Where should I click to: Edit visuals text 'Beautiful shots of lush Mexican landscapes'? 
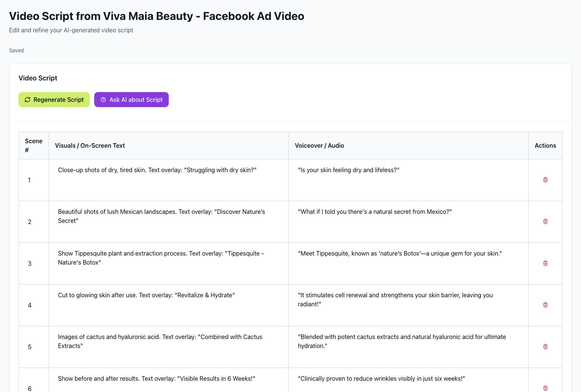click(169, 221)
